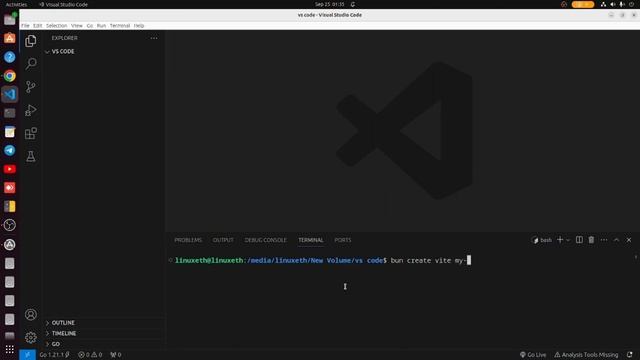Open Run and Debug view icon
640x360 pixels.
click(x=31, y=110)
